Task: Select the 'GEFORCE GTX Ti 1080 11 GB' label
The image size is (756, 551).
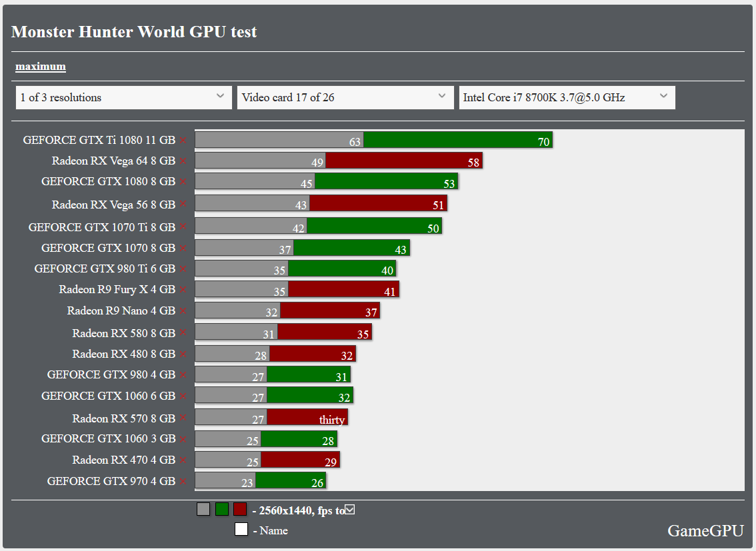Action: click(99, 140)
